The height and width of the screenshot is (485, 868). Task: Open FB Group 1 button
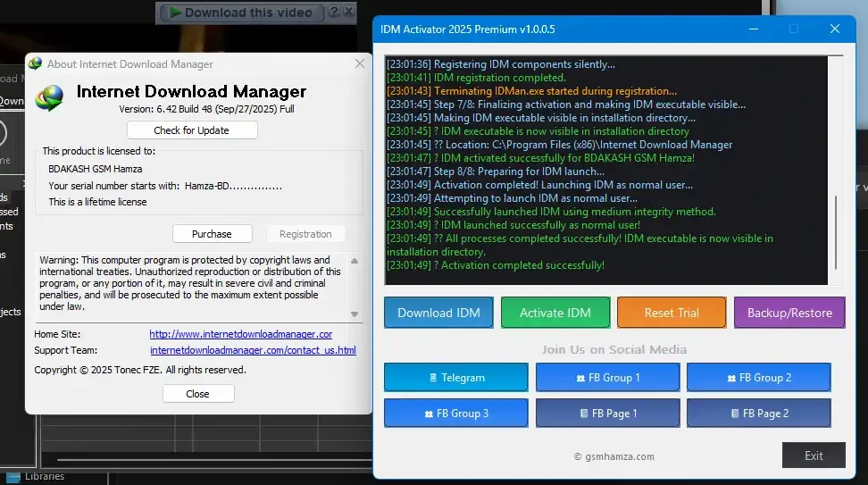click(607, 378)
